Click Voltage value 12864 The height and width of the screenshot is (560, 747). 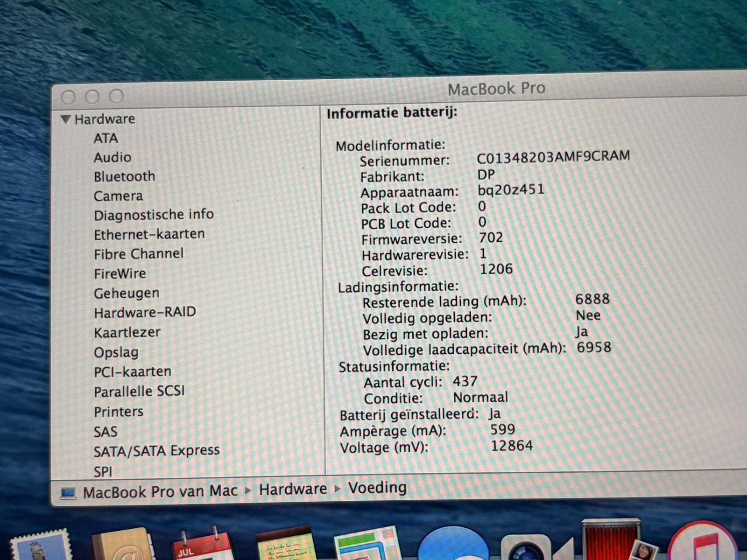click(512, 446)
